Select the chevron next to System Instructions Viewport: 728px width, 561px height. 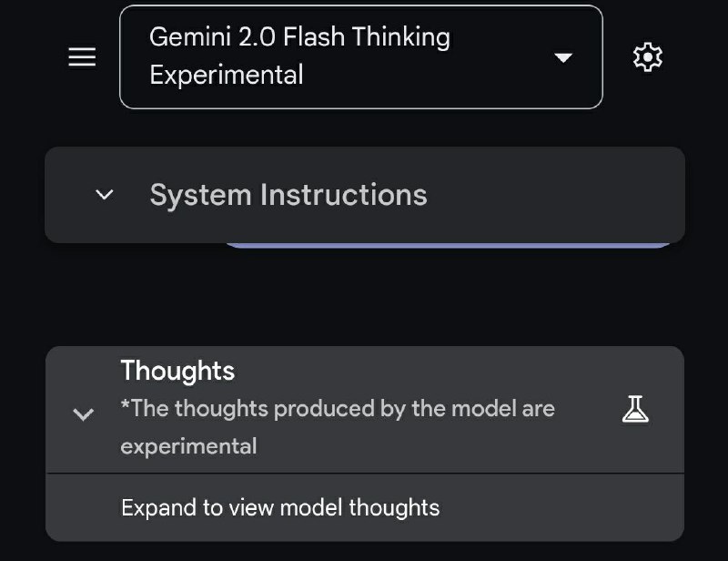[x=104, y=195]
